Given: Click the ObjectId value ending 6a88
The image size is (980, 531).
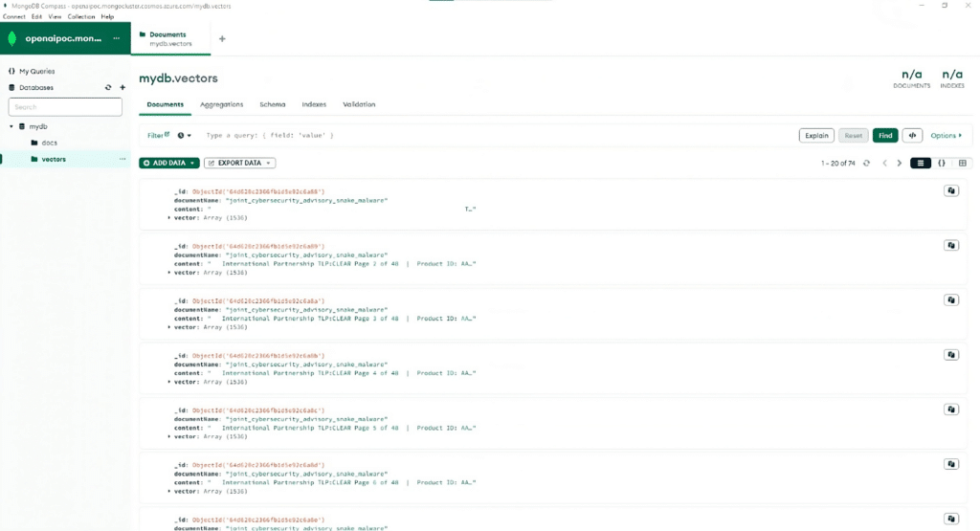Looking at the screenshot, I should 258,191.
